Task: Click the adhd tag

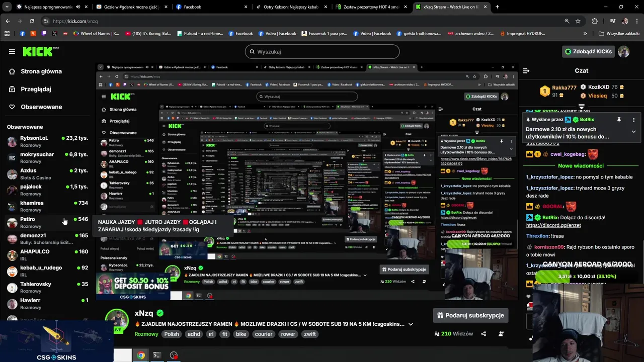Action: coord(194,334)
